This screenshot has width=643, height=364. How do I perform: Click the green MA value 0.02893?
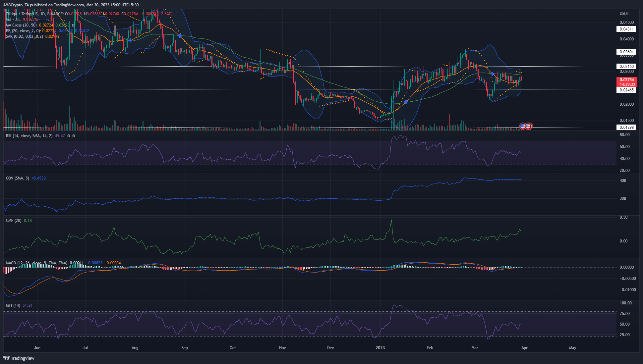pyautogui.click(x=62, y=25)
